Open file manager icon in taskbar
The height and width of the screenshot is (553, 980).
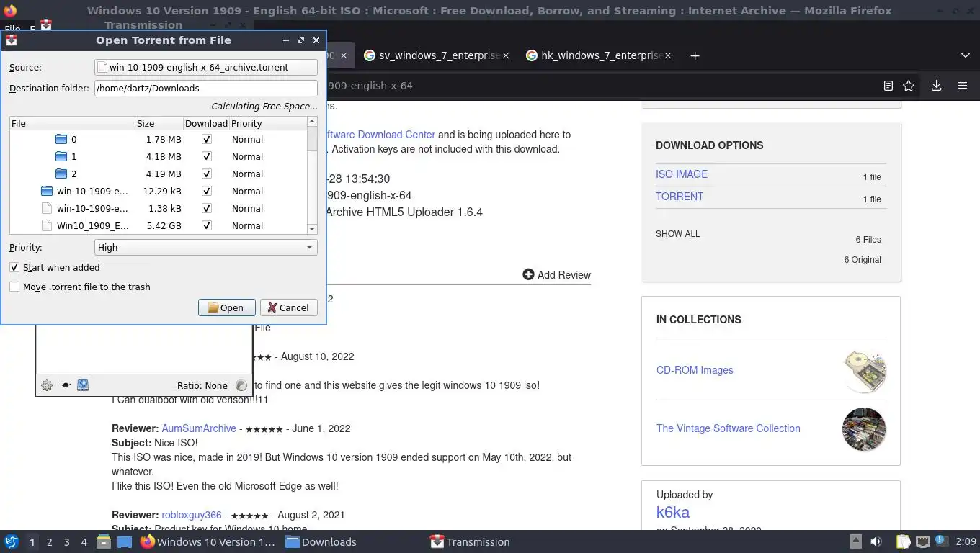(x=104, y=541)
